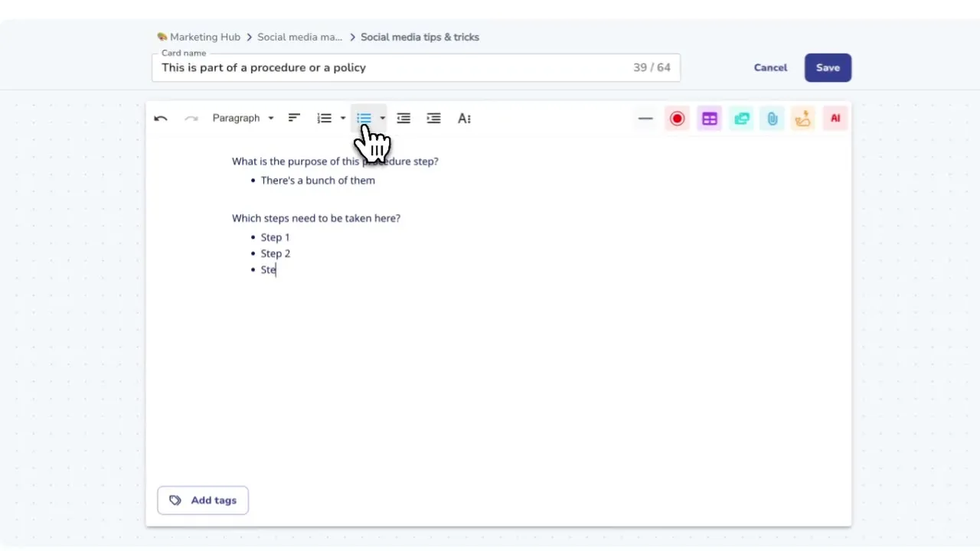
Task: Toggle the bullet list button
Action: [364, 119]
